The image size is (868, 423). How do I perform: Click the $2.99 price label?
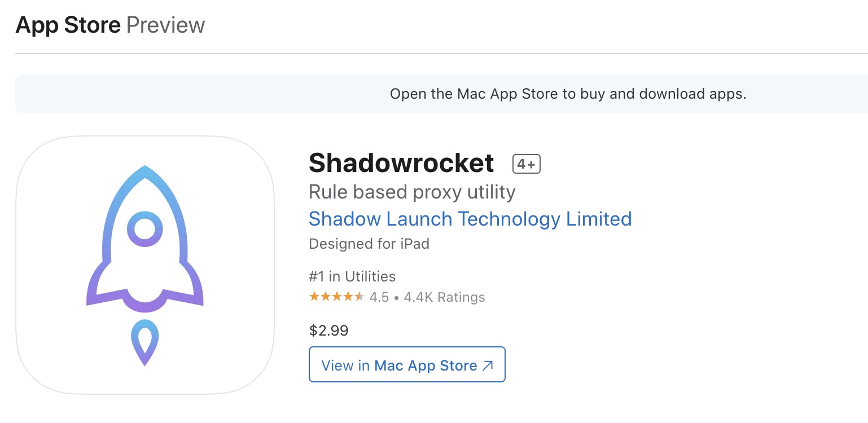pyautogui.click(x=329, y=330)
